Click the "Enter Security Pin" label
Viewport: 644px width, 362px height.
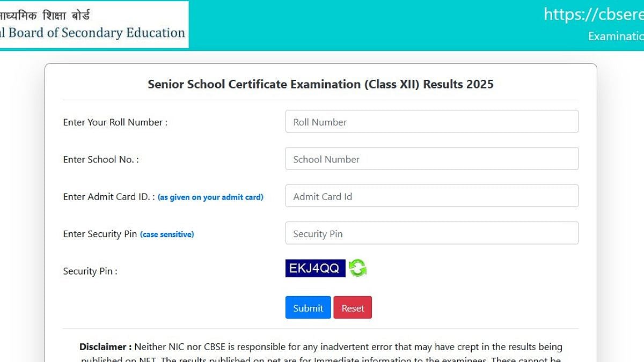pos(100,234)
